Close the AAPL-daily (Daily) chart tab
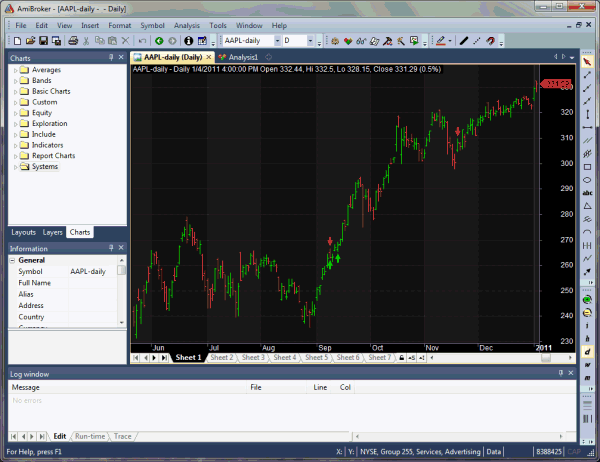Image resolution: width=600 pixels, height=462 pixels. [209, 57]
